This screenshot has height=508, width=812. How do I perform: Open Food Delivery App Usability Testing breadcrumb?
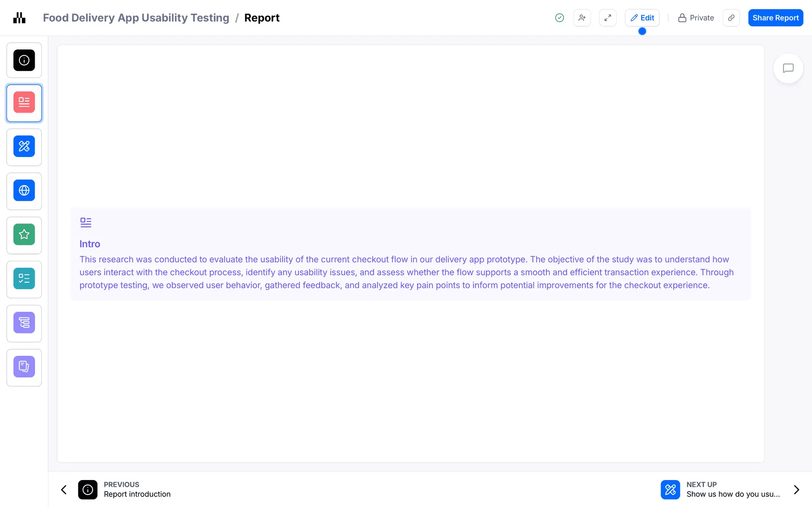click(x=136, y=18)
